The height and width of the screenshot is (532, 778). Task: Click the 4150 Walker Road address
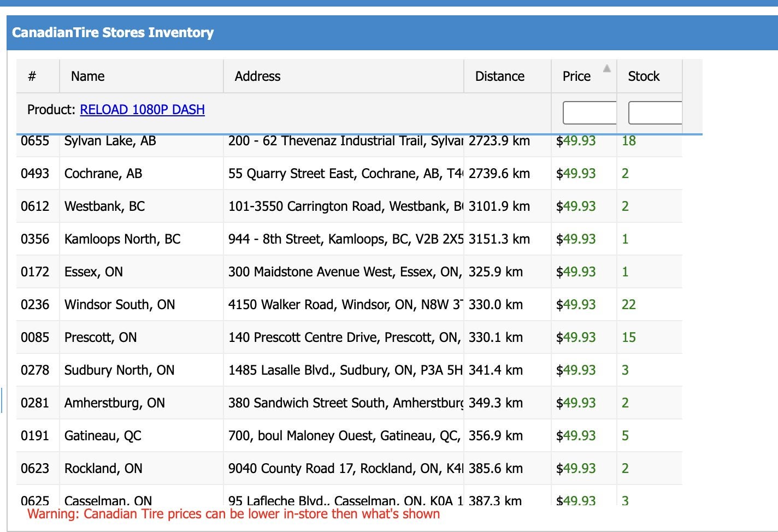(x=345, y=305)
